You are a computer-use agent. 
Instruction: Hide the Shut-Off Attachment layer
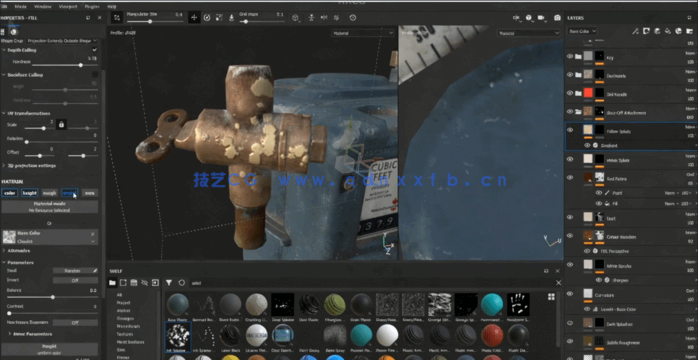coord(570,111)
